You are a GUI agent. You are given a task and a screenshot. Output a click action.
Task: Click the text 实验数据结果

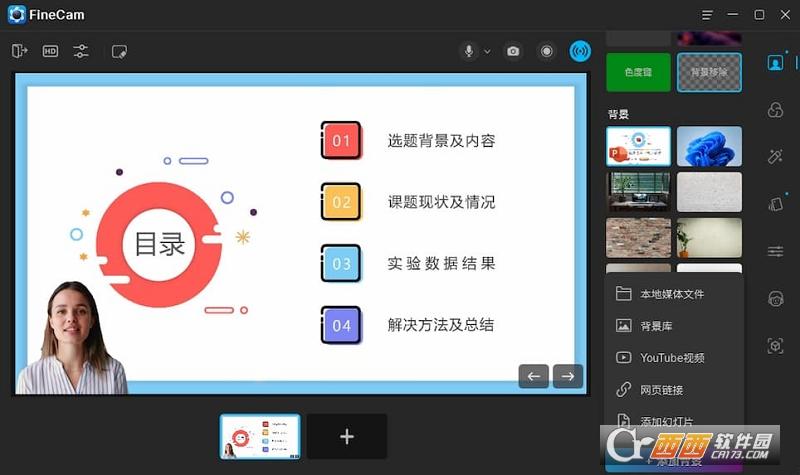tap(441, 263)
